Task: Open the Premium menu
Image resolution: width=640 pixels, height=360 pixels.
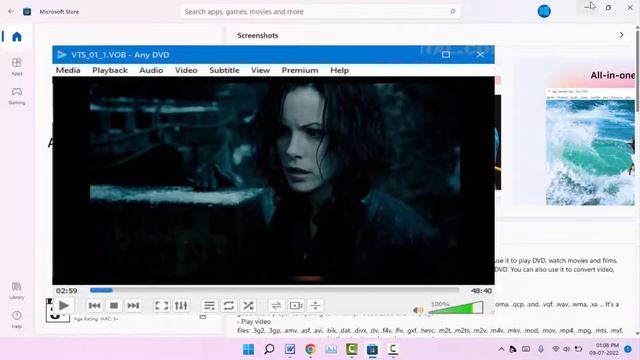Action: pos(300,70)
